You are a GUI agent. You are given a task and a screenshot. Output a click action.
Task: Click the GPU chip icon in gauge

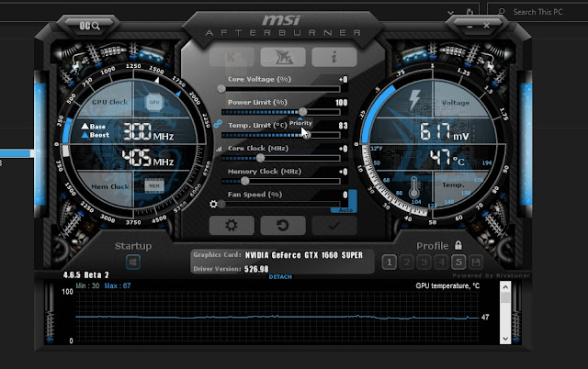coord(154,102)
